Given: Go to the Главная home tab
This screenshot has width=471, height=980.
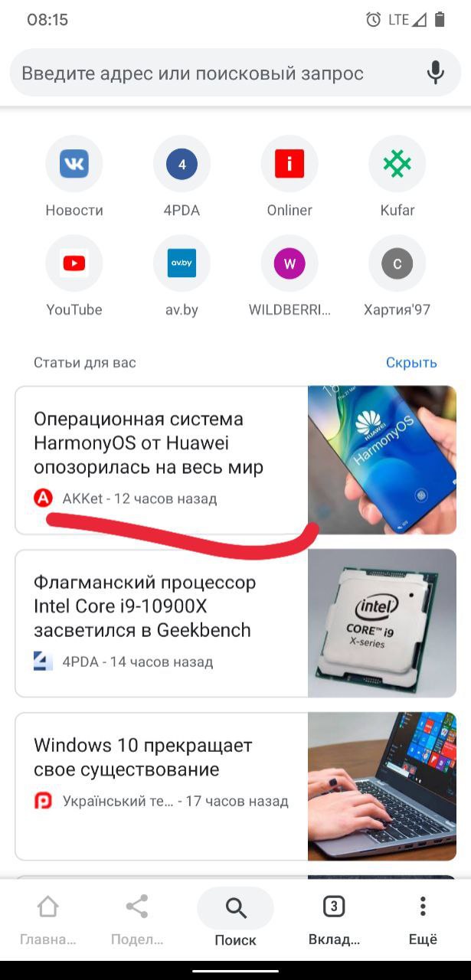Looking at the screenshot, I should pyautogui.click(x=47, y=921).
